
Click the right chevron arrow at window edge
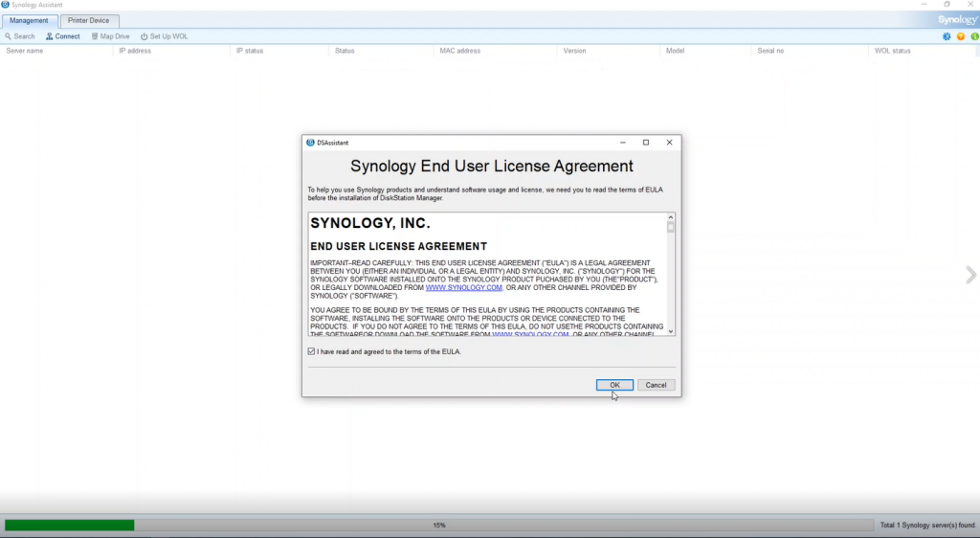click(970, 275)
